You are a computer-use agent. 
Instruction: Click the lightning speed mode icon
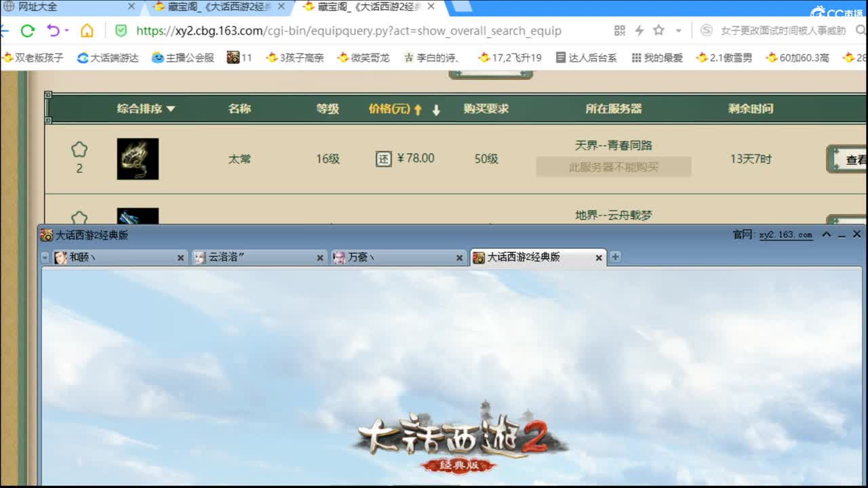(x=639, y=30)
